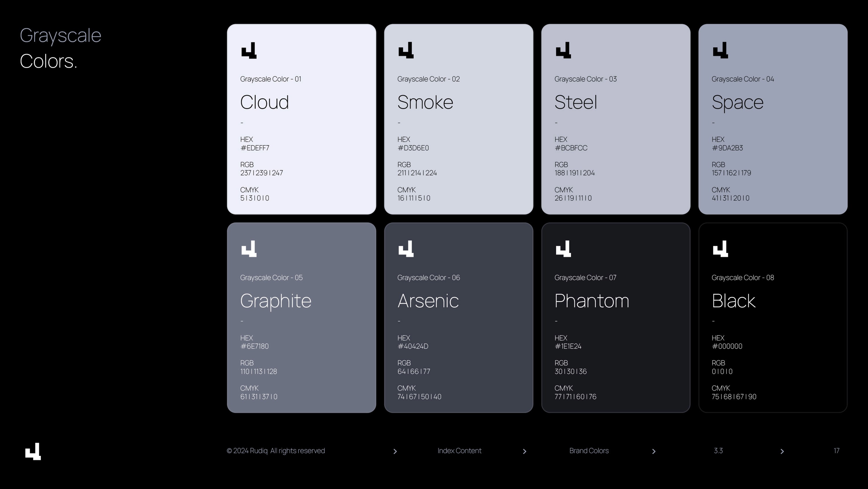Click the RGB value 211 | 214 | 224
This screenshot has height=489, width=868.
[417, 173]
